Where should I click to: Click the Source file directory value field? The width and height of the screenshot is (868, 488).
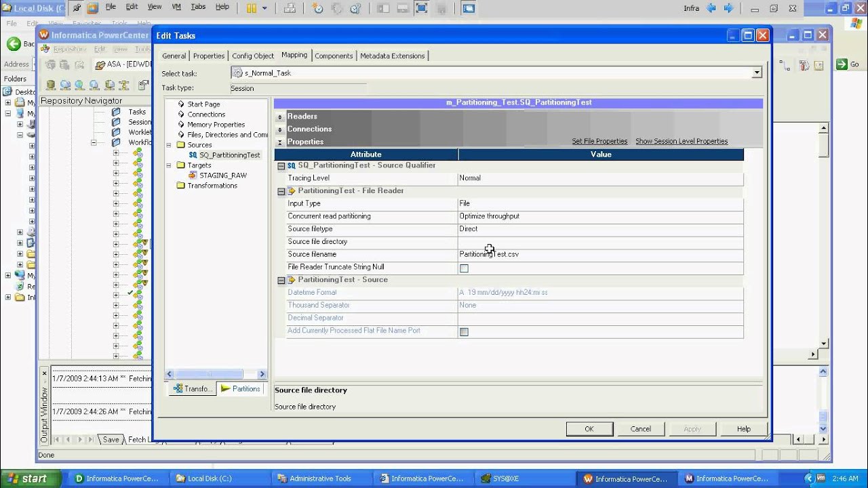point(601,242)
